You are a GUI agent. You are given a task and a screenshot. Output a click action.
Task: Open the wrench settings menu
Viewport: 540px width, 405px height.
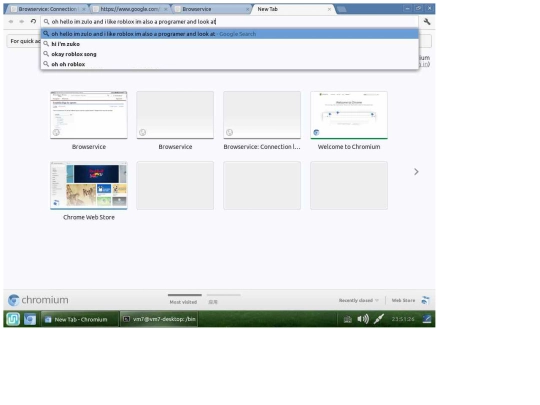[x=427, y=22]
